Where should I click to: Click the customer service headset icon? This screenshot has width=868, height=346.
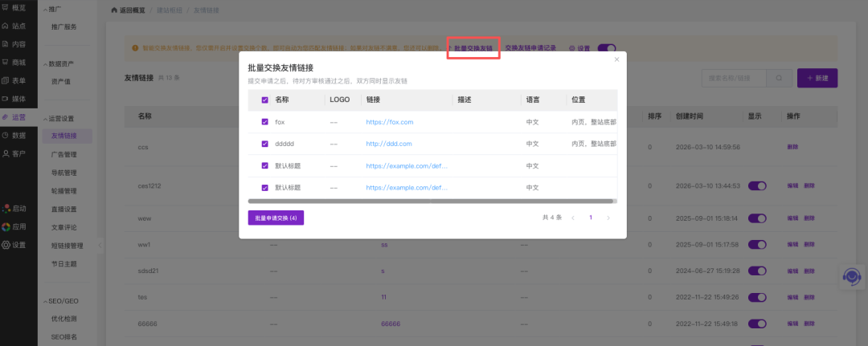coord(851,275)
